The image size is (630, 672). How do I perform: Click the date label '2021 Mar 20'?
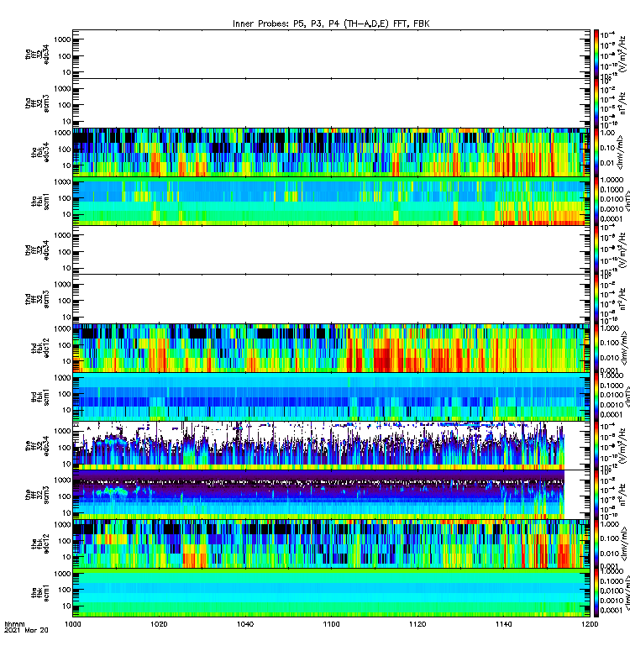(26, 630)
